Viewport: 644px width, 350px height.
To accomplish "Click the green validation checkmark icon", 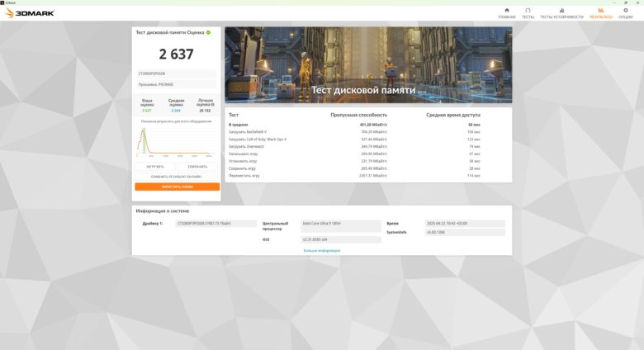I will click(208, 32).
